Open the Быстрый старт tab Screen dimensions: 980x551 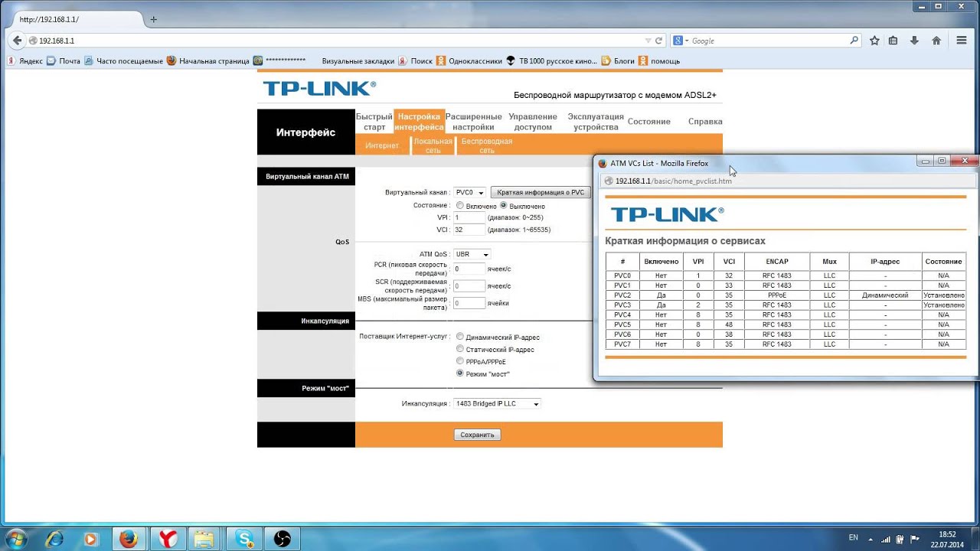(374, 122)
